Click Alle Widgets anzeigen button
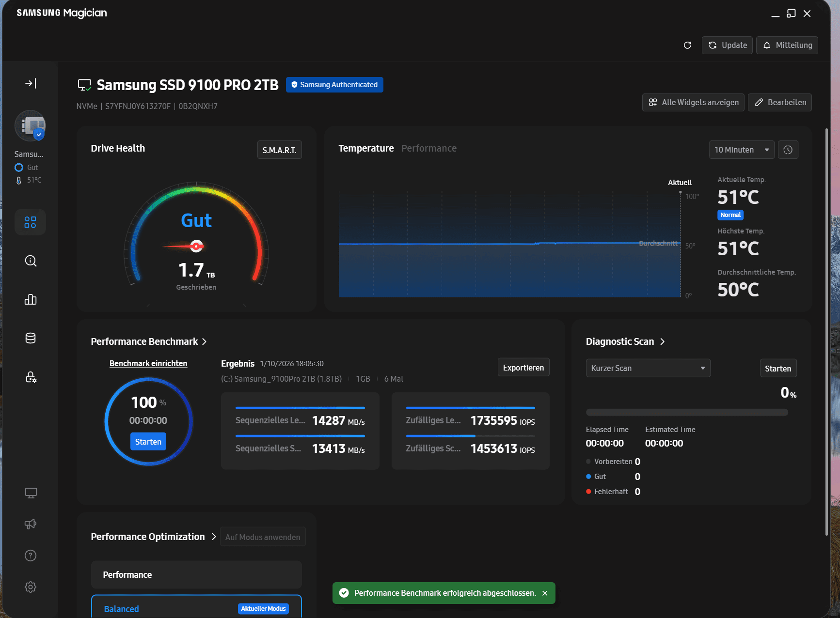This screenshot has width=840, height=618. 693,102
